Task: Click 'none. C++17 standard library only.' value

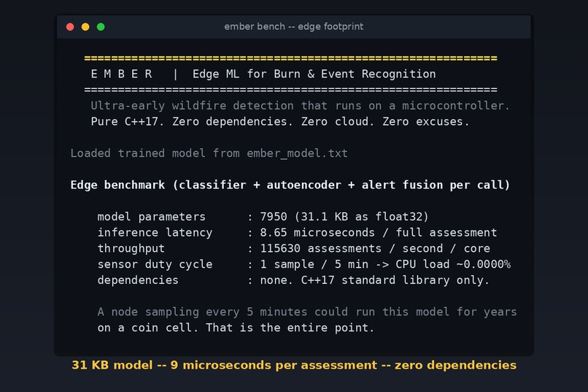Action: click(x=375, y=280)
